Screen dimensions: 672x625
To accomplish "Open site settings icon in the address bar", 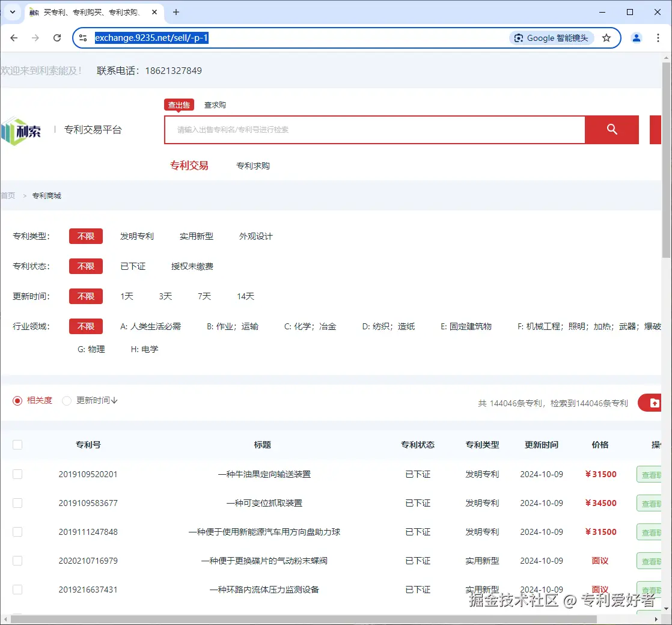I will coord(83,37).
